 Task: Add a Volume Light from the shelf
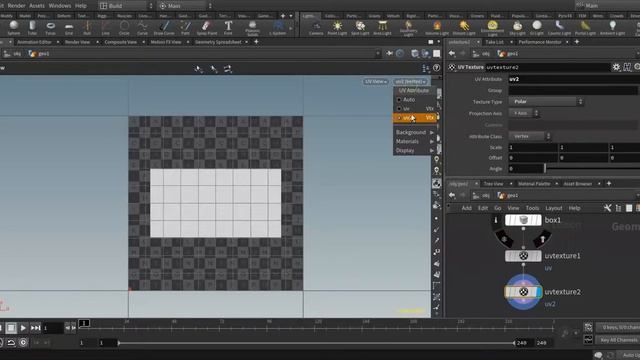click(437, 29)
